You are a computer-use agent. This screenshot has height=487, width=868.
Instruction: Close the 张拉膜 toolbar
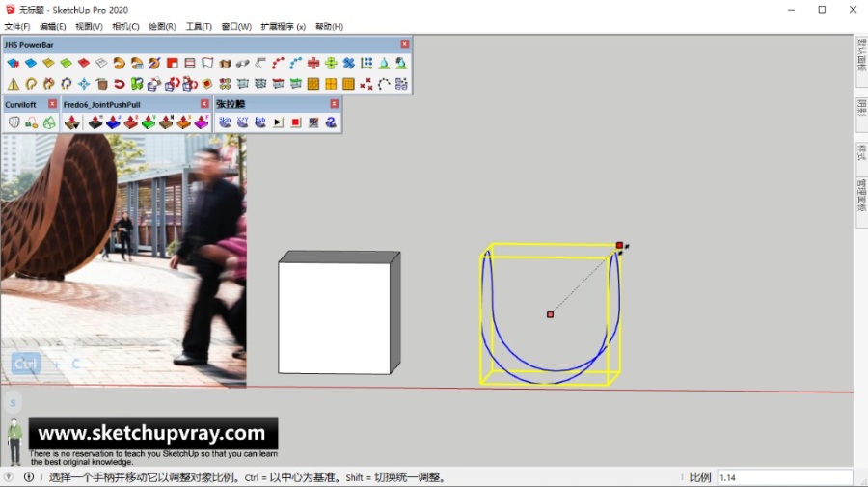pyautogui.click(x=334, y=103)
